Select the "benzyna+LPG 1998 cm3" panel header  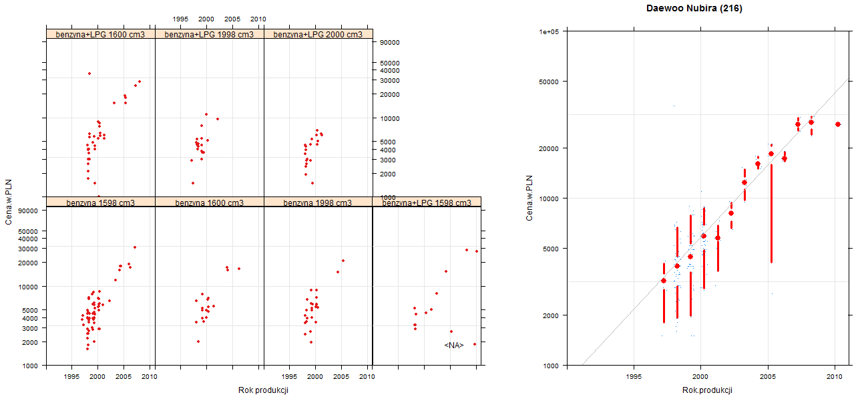pyautogui.click(x=209, y=34)
